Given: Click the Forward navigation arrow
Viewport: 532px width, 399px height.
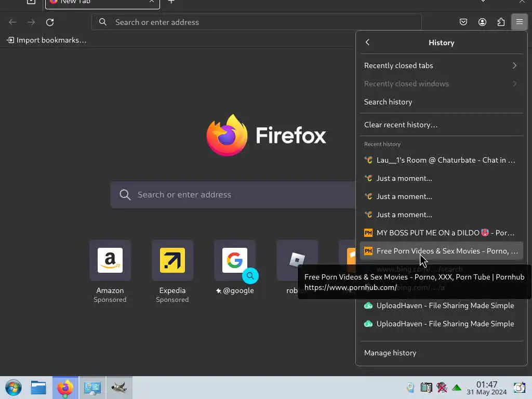Looking at the screenshot, I should (x=31, y=22).
